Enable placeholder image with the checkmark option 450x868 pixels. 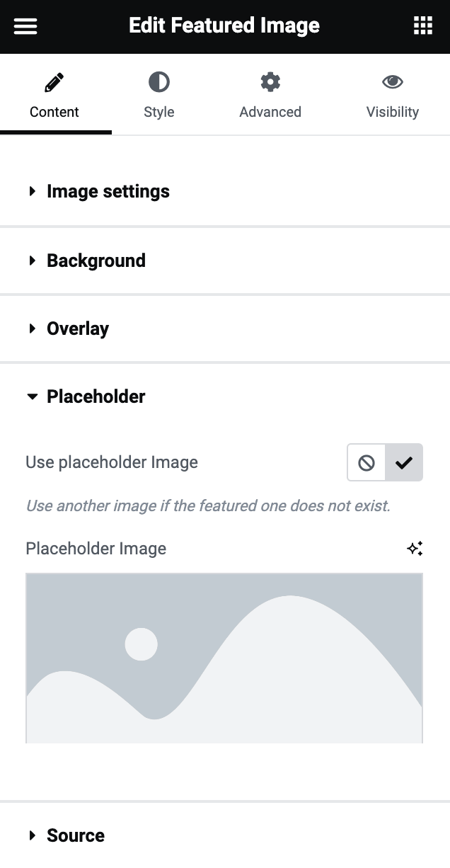(x=404, y=463)
